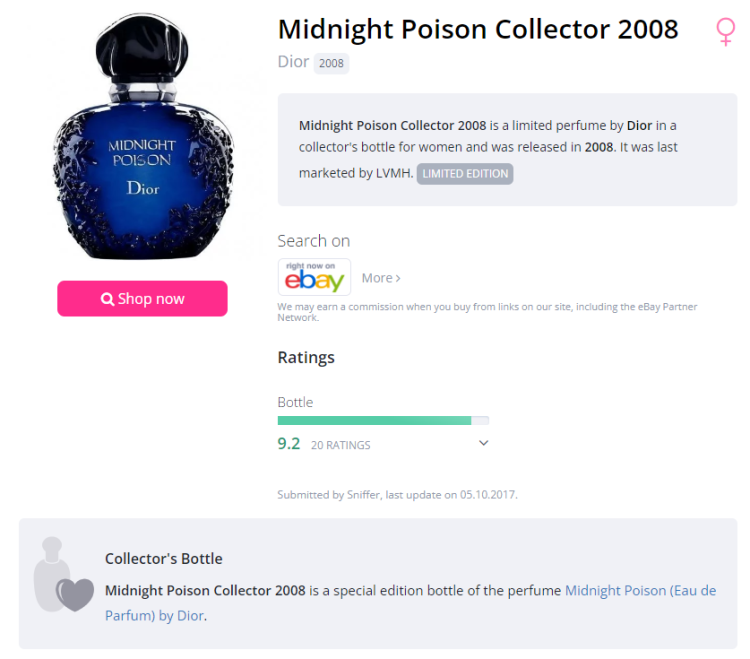Click the Collector's Bottle heading
This screenshot has height=659, width=750.
coord(164,559)
